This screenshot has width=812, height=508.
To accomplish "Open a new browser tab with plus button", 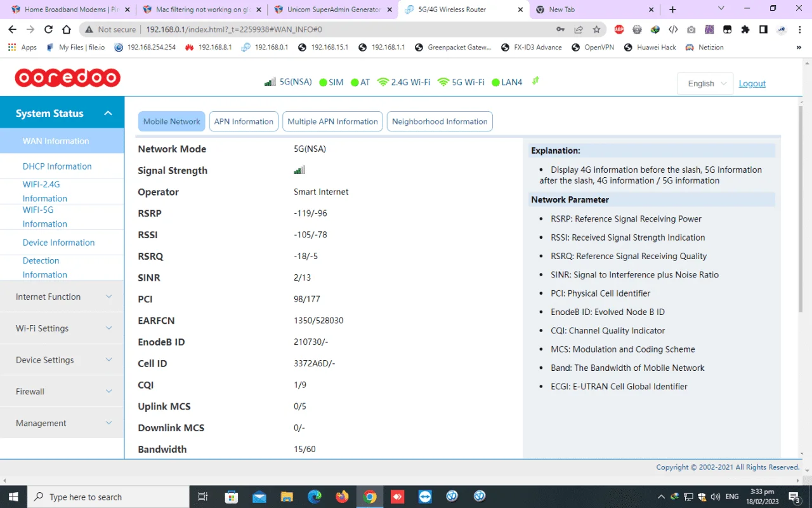I will click(672, 10).
